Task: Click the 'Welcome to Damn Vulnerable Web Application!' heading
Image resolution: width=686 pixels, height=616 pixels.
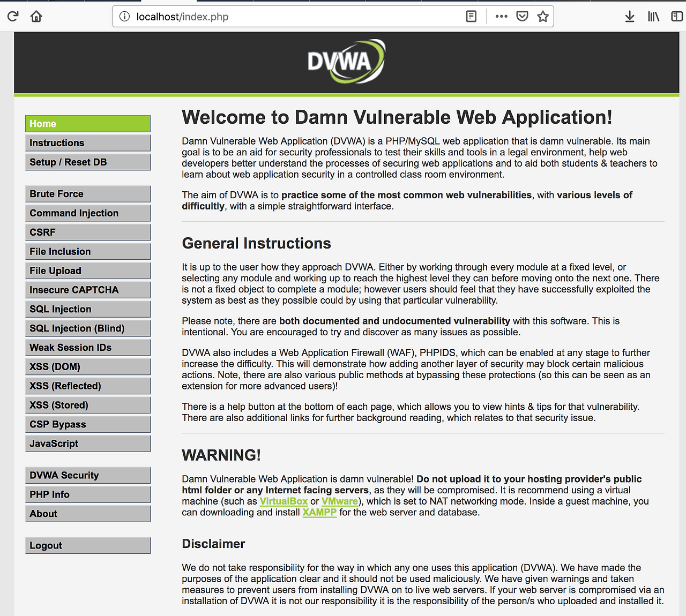Action: [397, 117]
